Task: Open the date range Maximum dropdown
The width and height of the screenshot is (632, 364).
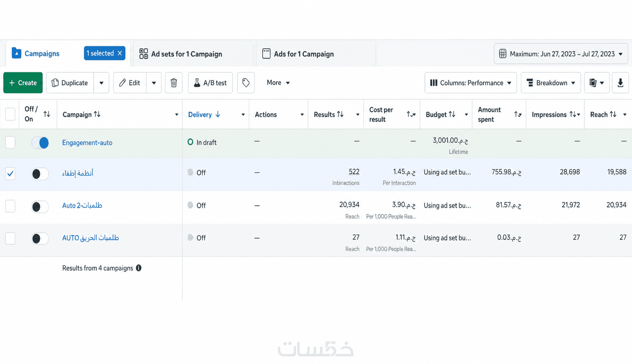Action: pyautogui.click(x=561, y=54)
